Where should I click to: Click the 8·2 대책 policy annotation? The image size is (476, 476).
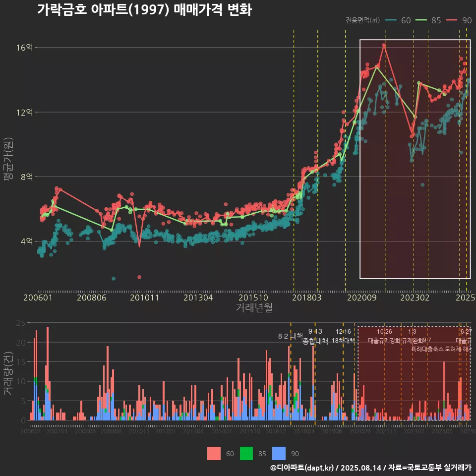coord(291,336)
